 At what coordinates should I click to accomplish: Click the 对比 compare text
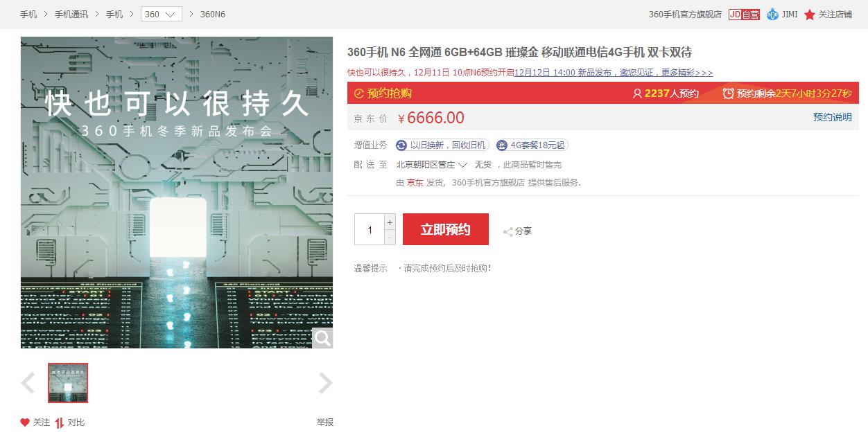click(76, 422)
